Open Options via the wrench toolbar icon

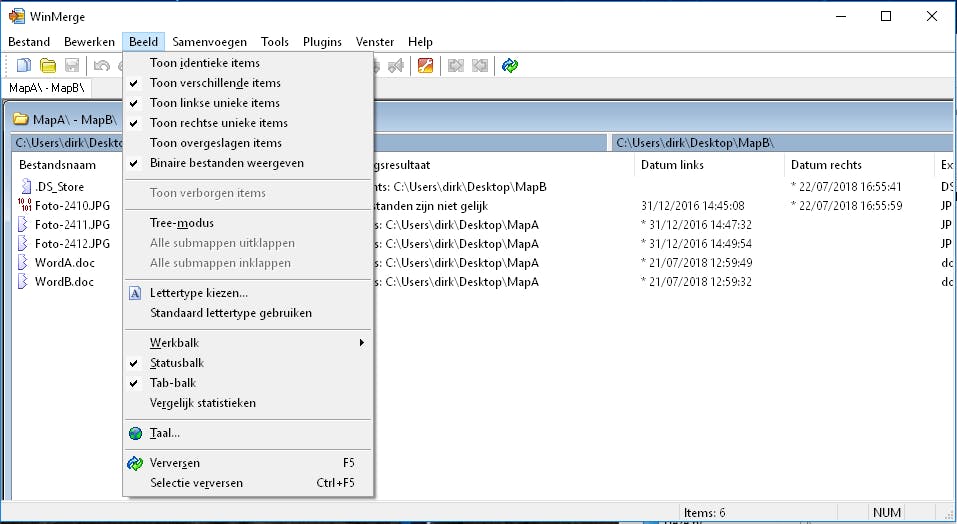(x=425, y=65)
